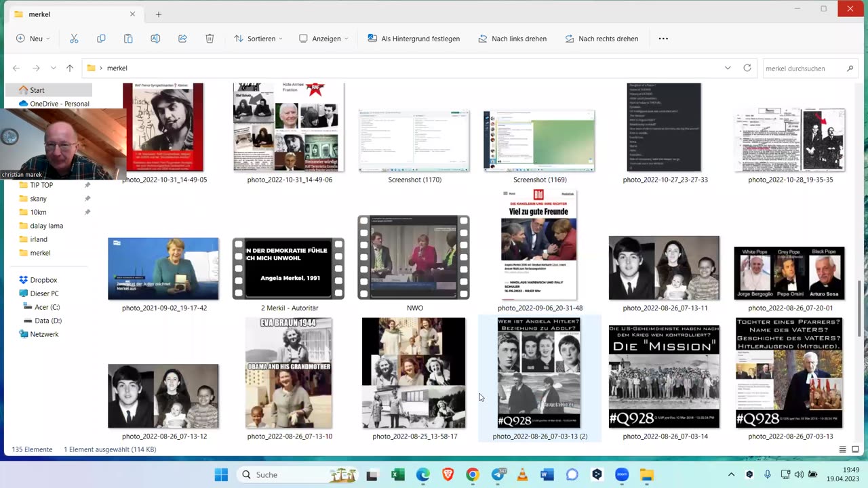Open recent locations chevron dropdown

pos(54,68)
